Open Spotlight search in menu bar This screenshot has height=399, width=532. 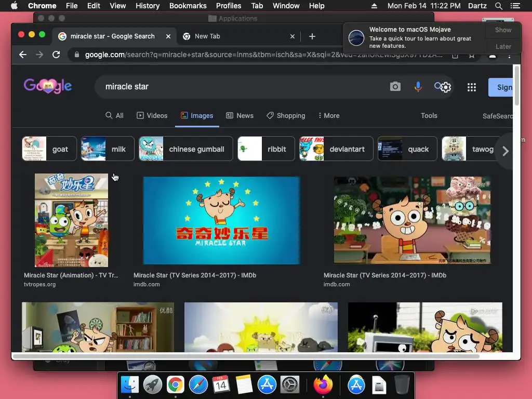point(498,6)
